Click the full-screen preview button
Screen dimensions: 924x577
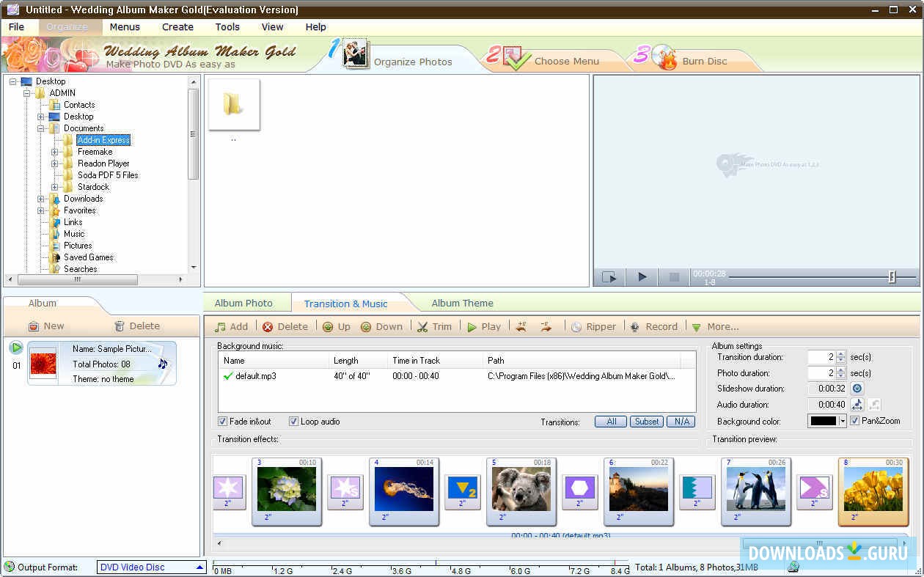click(x=609, y=277)
